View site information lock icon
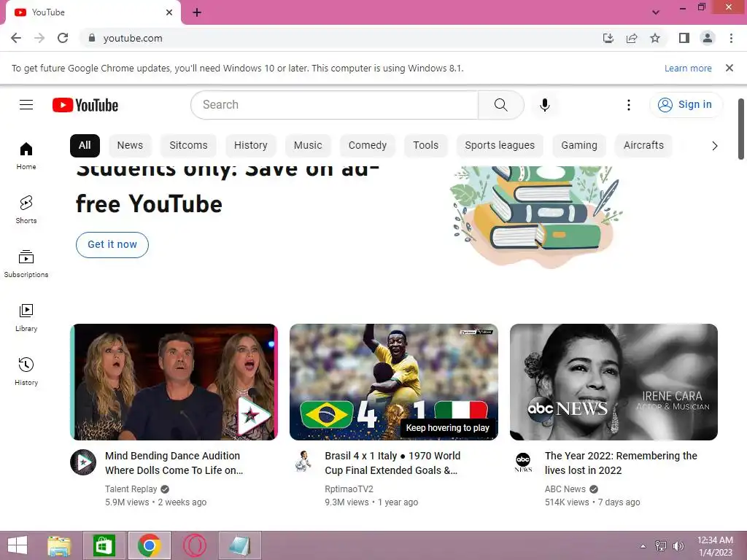This screenshot has width=747, height=560. (x=92, y=38)
